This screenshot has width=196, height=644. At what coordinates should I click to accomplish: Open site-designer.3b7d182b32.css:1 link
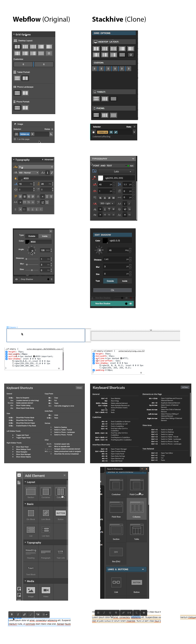pyautogui.click(x=44, y=349)
